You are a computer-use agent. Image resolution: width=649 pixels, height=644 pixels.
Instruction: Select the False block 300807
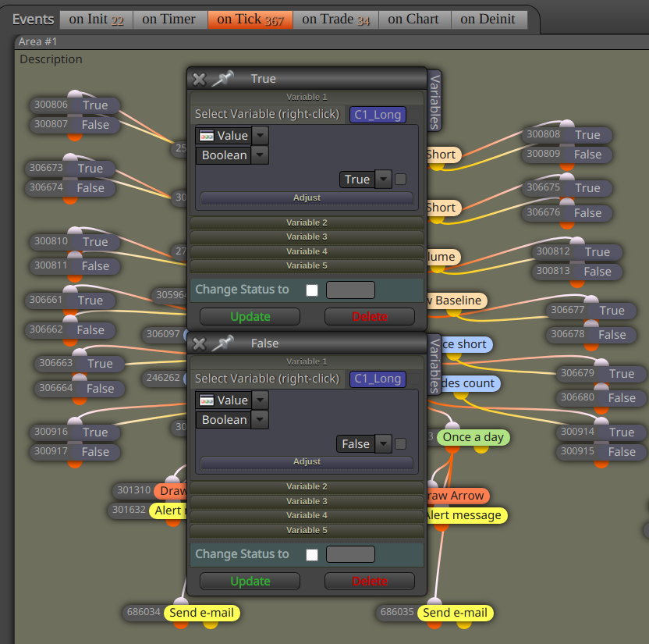95,125
